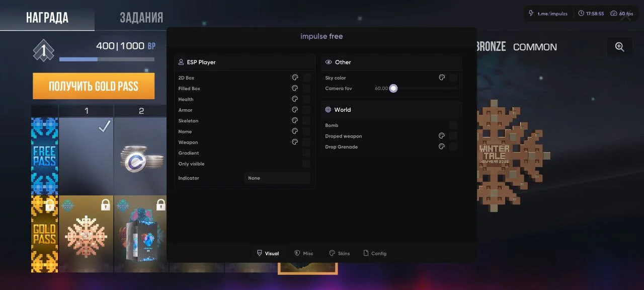This screenshot has width=644, height=290.
Task: Switch to the Skins tab
Action: 340,253
